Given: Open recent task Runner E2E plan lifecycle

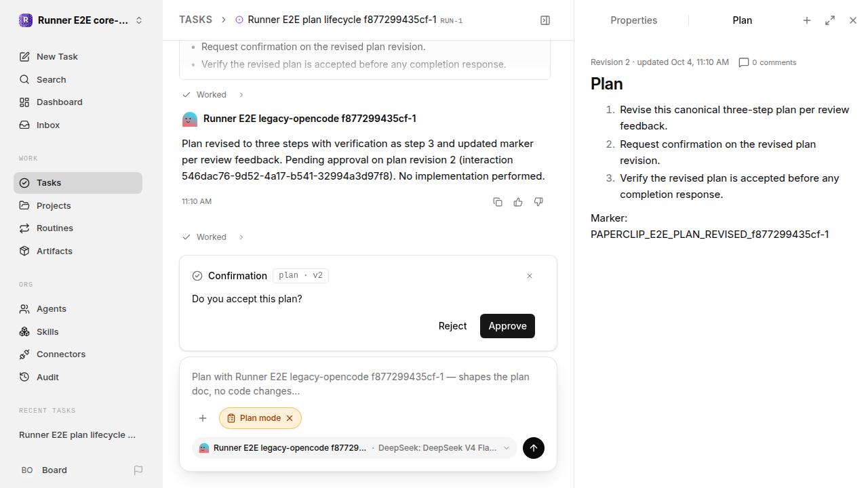Looking at the screenshot, I should [x=78, y=435].
